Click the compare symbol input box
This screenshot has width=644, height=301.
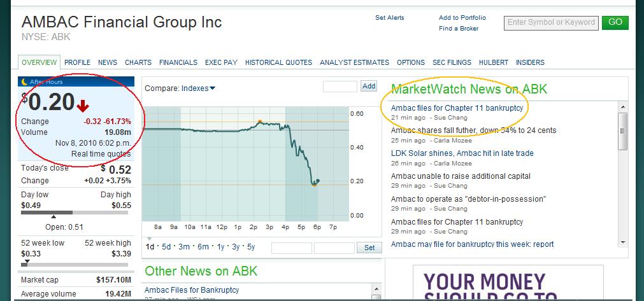pos(340,87)
